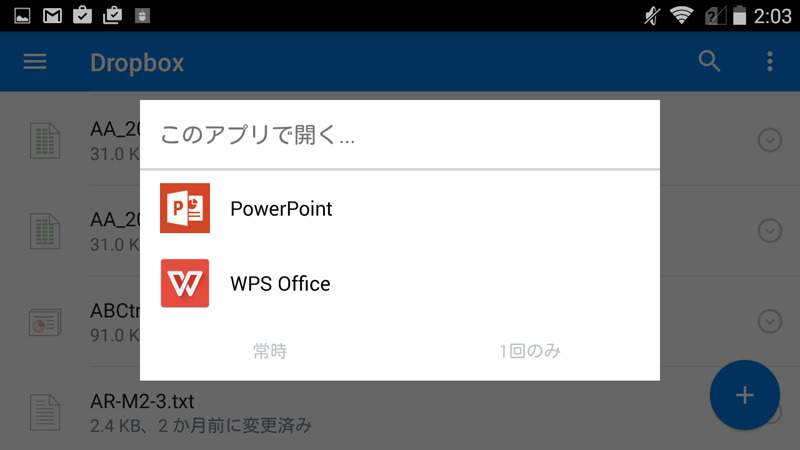Choose PowerPoint to open the file
This screenshot has width=800, height=450.
[x=399, y=208]
